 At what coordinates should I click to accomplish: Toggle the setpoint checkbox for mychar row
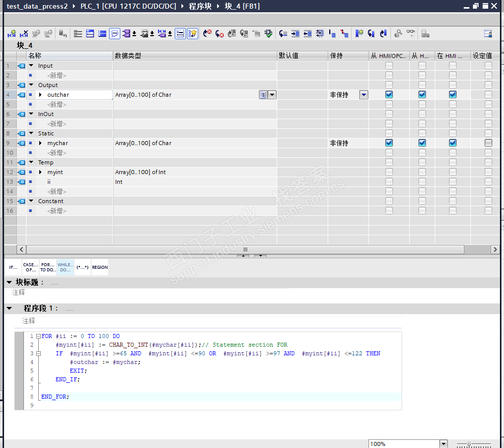tap(488, 143)
